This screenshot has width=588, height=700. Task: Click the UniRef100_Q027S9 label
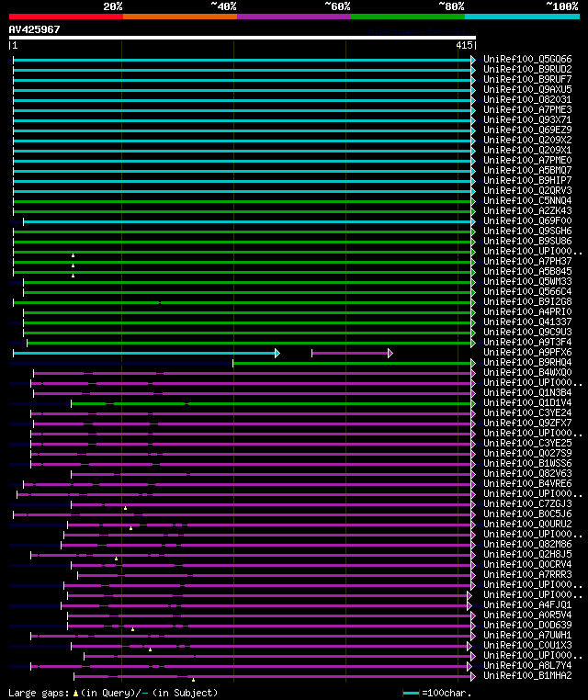click(527, 453)
